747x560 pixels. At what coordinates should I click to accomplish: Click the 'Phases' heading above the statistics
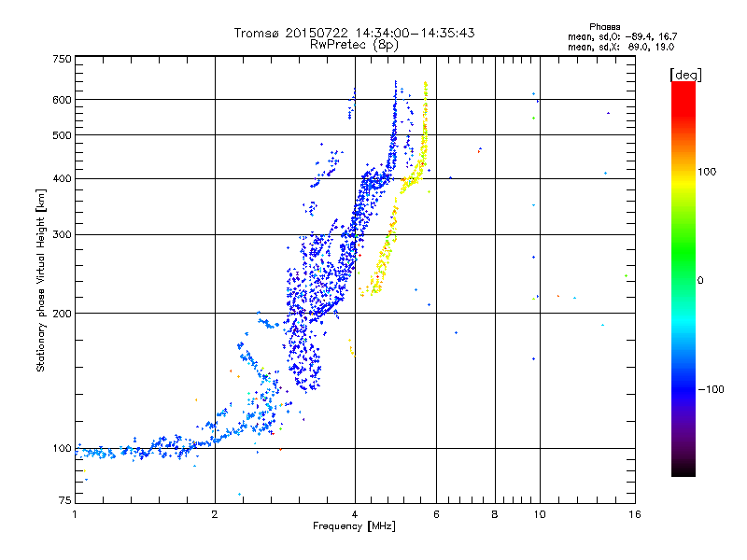tap(604, 27)
